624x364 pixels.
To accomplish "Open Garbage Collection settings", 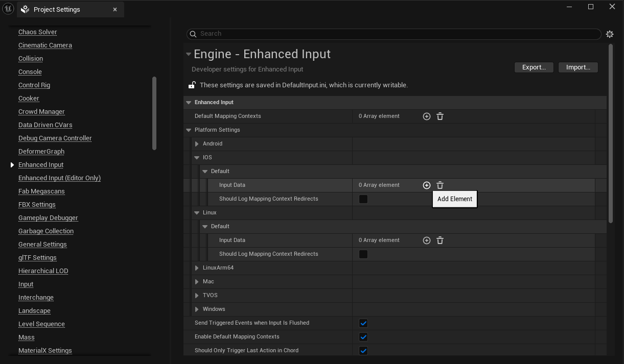I will click(x=46, y=231).
